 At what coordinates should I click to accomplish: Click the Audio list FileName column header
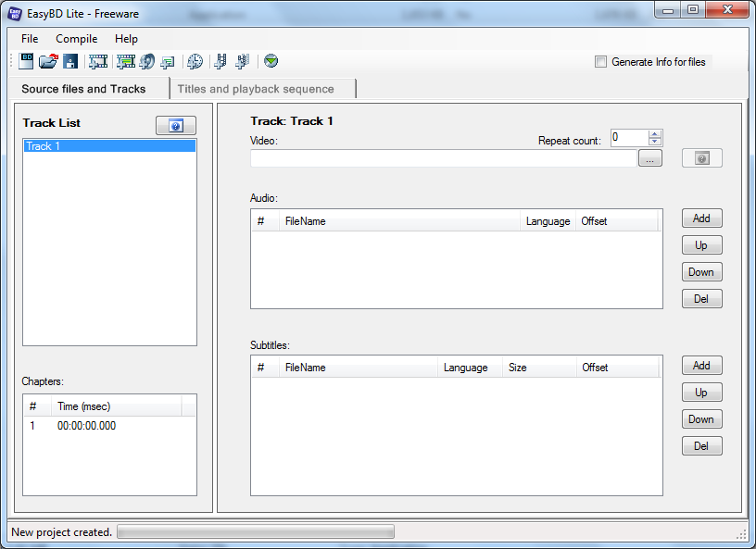point(399,221)
